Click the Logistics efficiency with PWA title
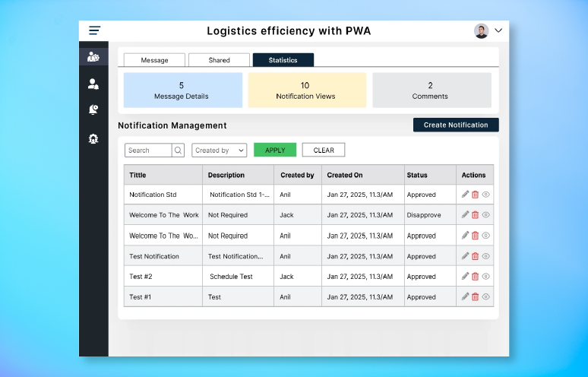 click(289, 30)
